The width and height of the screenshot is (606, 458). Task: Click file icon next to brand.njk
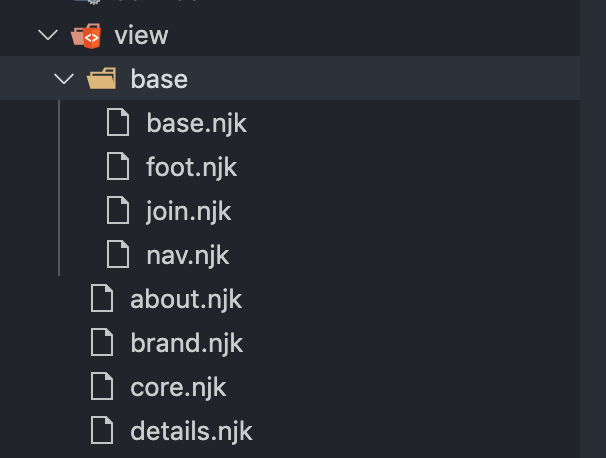click(103, 343)
